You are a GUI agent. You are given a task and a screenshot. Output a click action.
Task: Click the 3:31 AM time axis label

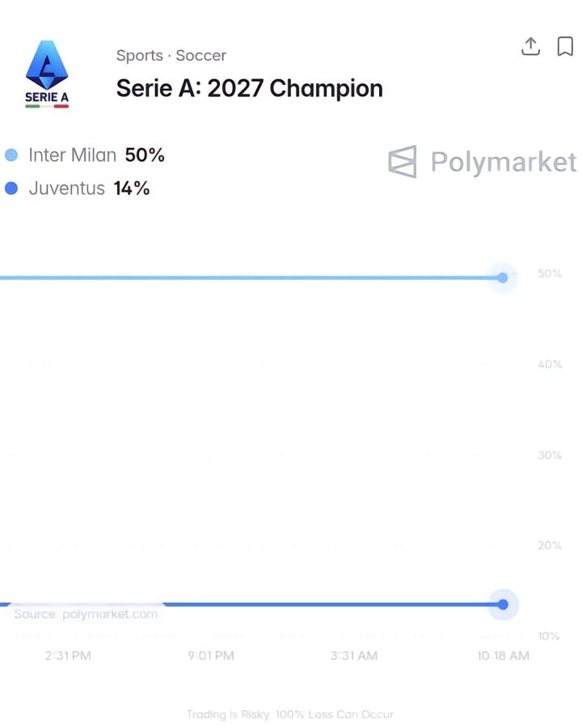pos(354,655)
